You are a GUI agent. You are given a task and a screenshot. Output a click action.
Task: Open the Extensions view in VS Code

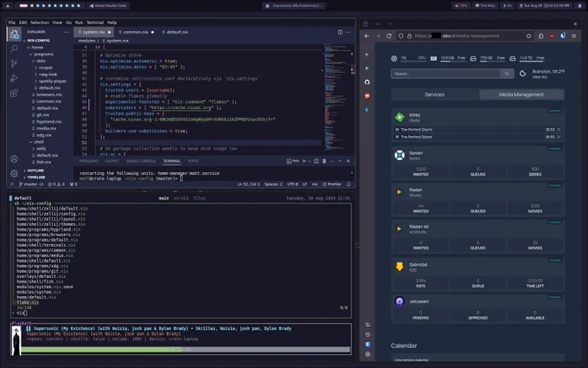pos(14,93)
